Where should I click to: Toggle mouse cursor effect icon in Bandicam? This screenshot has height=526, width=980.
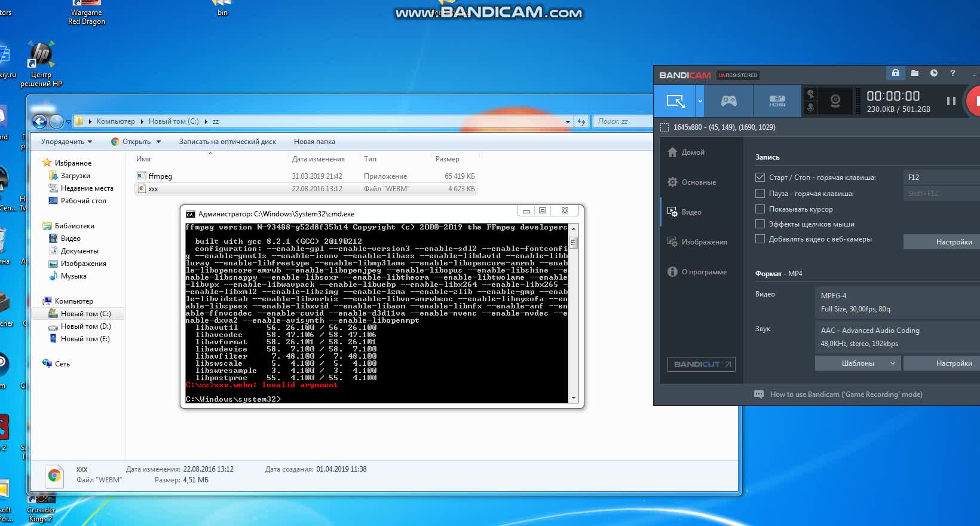[810, 94]
